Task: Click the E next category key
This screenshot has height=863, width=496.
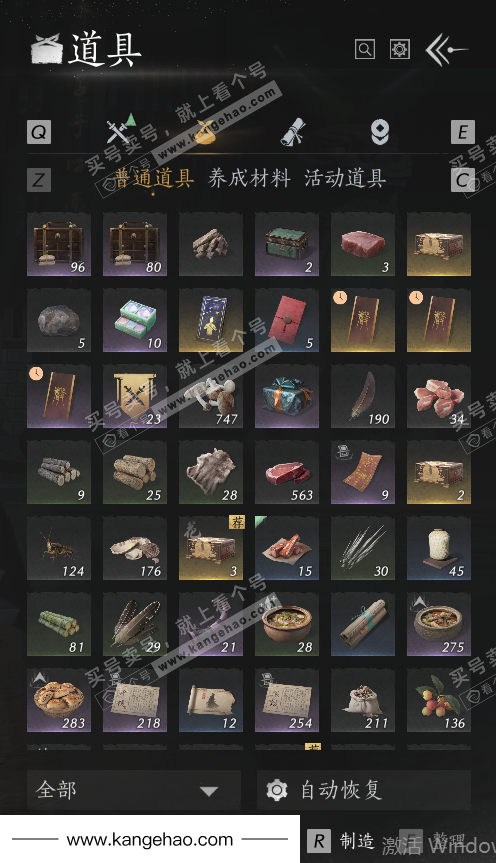Action: [x=462, y=132]
